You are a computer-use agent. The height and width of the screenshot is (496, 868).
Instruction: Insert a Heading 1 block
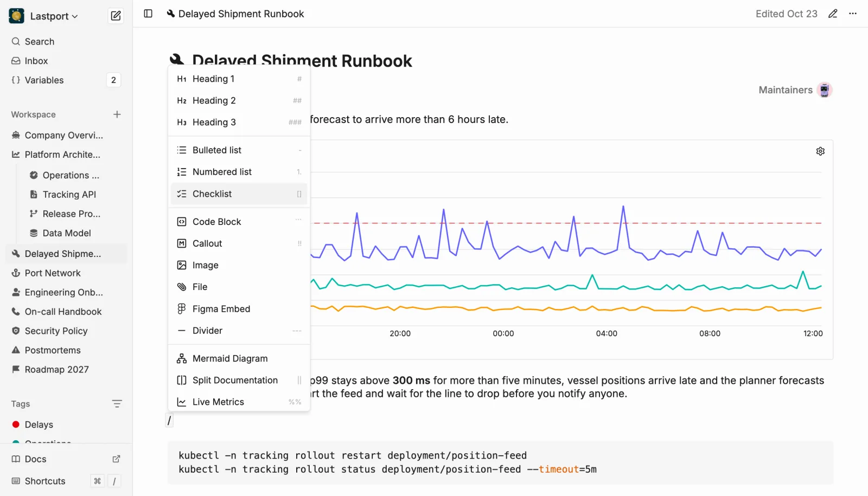[x=239, y=79]
